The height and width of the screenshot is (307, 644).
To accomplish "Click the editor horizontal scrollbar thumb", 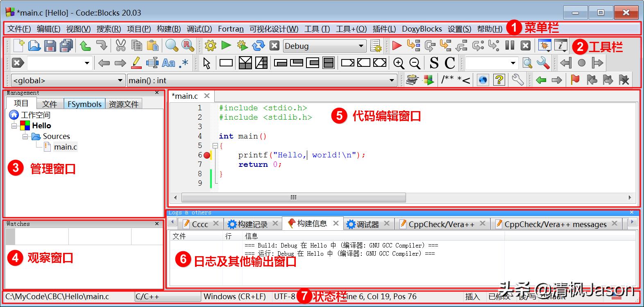I will coord(294,198).
